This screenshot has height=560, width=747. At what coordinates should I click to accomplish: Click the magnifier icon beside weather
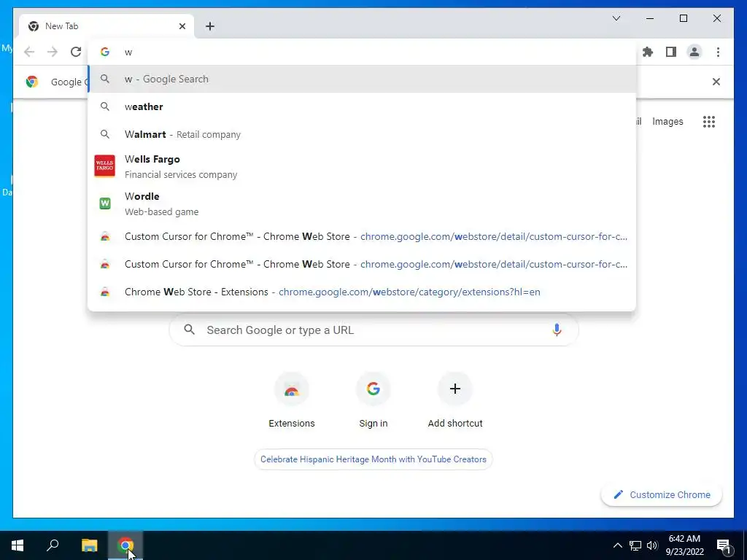click(105, 106)
